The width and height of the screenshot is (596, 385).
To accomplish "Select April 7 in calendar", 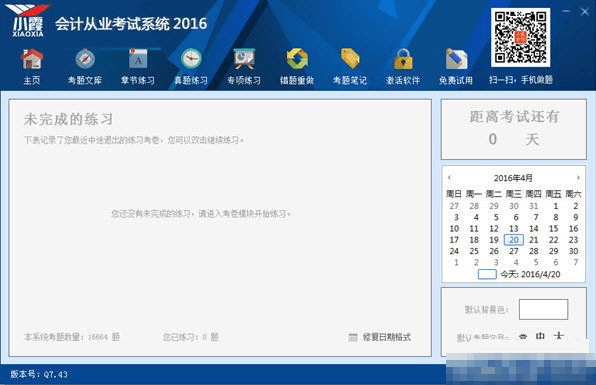I will click(536, 217).
